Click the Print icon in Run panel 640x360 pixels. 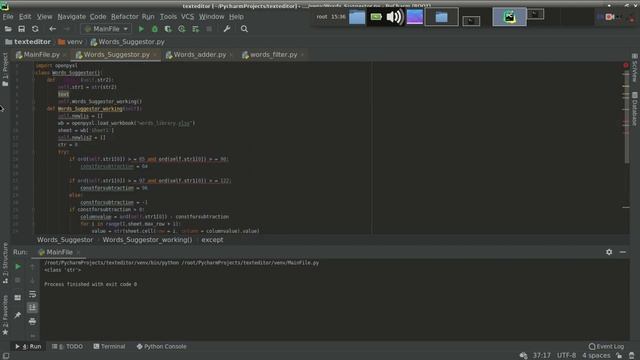33,322
